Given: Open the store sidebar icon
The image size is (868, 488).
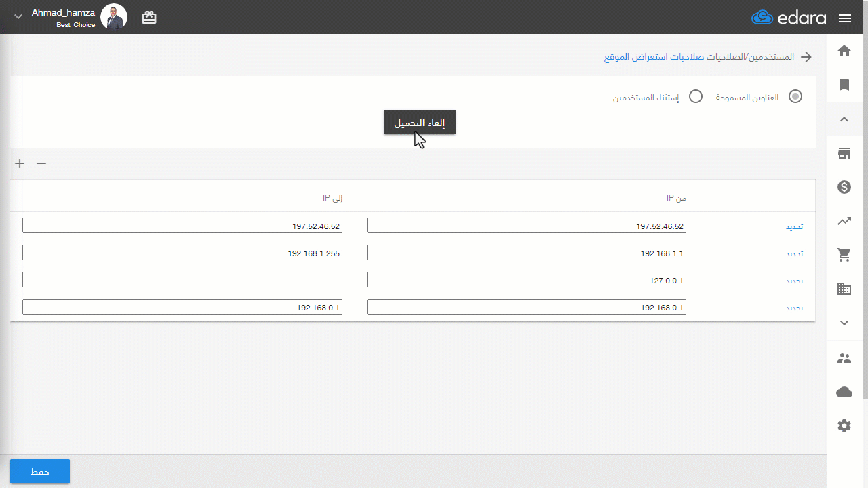Looking at the screenshot, I should (x=844, y=153).
